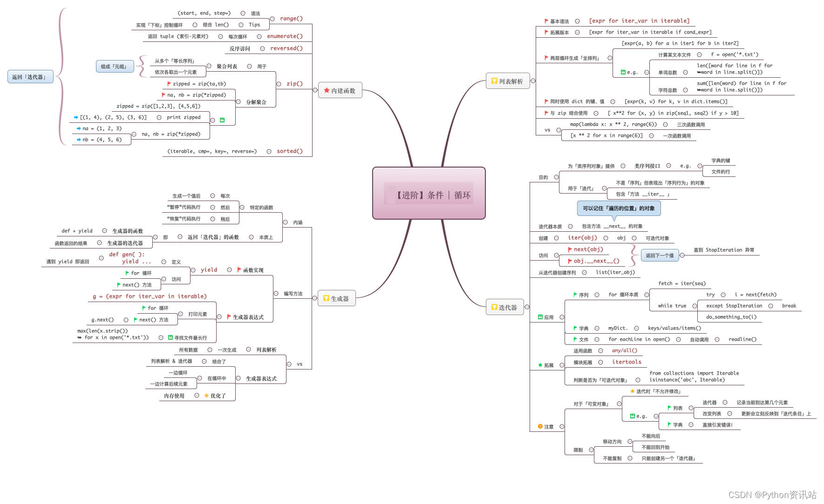Image resolution: width=824 pixels, height=504 pixels.
Task: Collapse the 注意 branch
Action: pos(562,427)
